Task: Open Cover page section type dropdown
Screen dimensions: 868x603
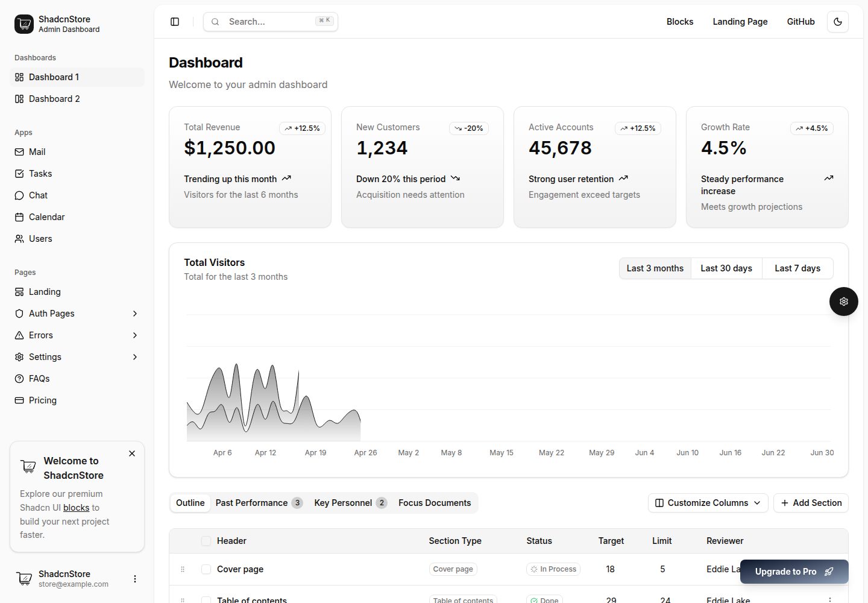Action: [x=453, y=569]
